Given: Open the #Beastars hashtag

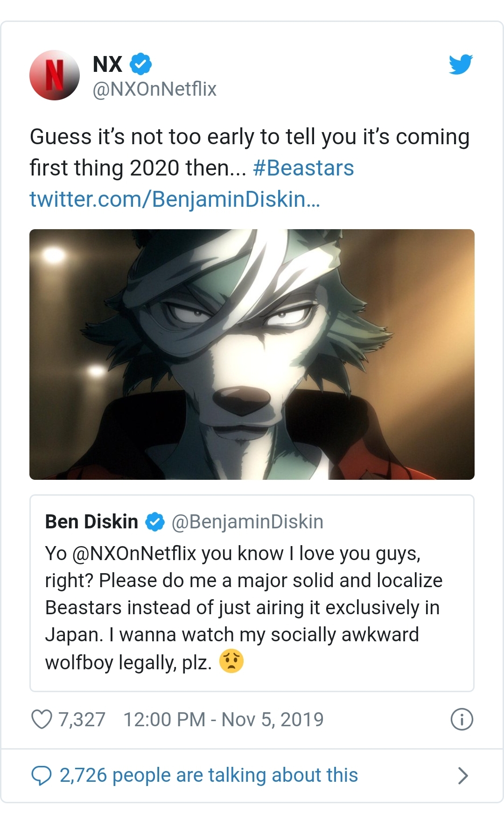Looking at the screenshot, I should pos(303,168).
